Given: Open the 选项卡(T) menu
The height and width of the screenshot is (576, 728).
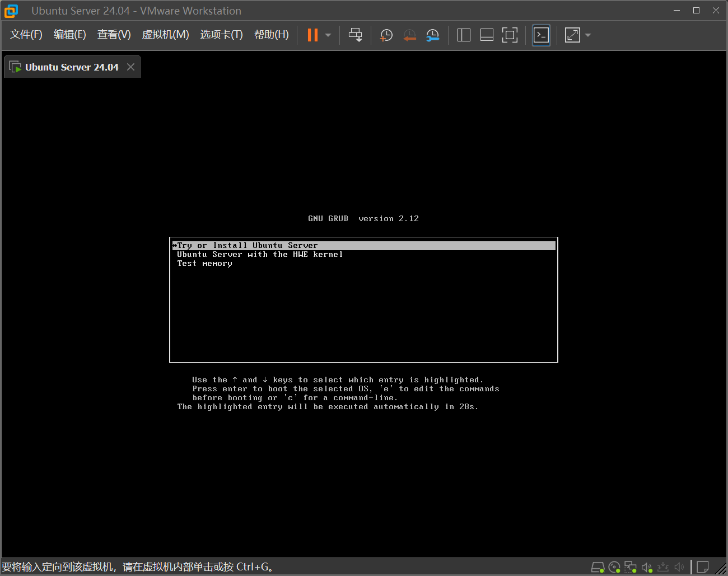Looking at the screenshot, I should [x=222, y=35].
